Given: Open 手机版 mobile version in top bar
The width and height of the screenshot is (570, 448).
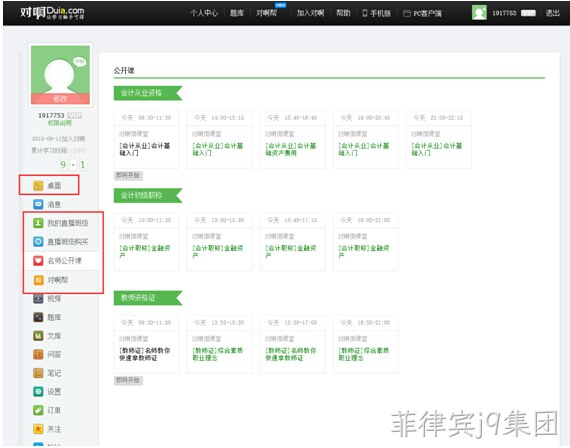Looking at the screenshot, I should point(377,13).
